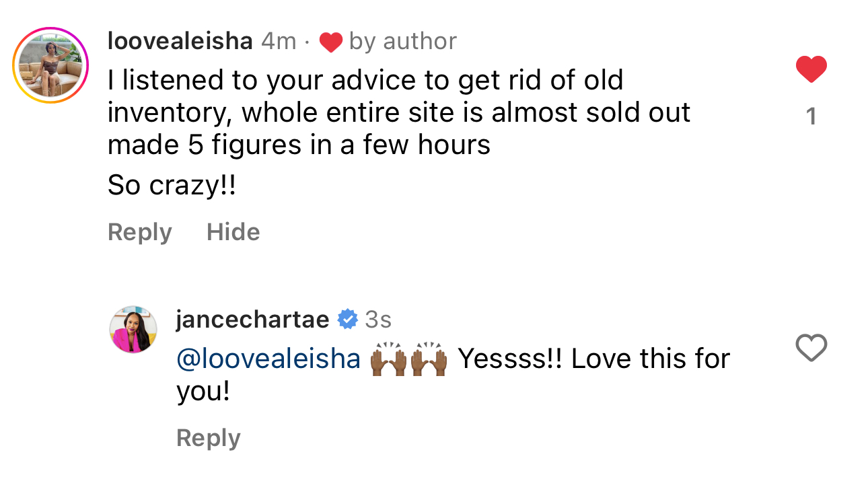Unlike loovealeisha's comment via the red heart
This screenshot has width=868, height=479.
click(x=811, y=69)
